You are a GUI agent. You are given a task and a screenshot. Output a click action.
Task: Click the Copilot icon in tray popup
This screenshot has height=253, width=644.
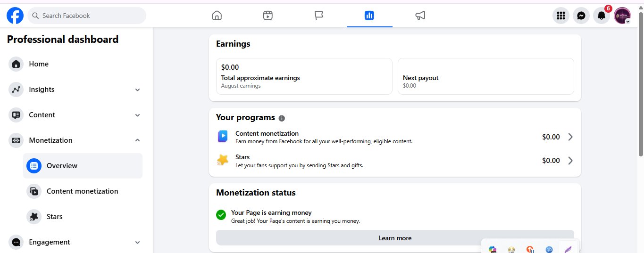[493, 250]
